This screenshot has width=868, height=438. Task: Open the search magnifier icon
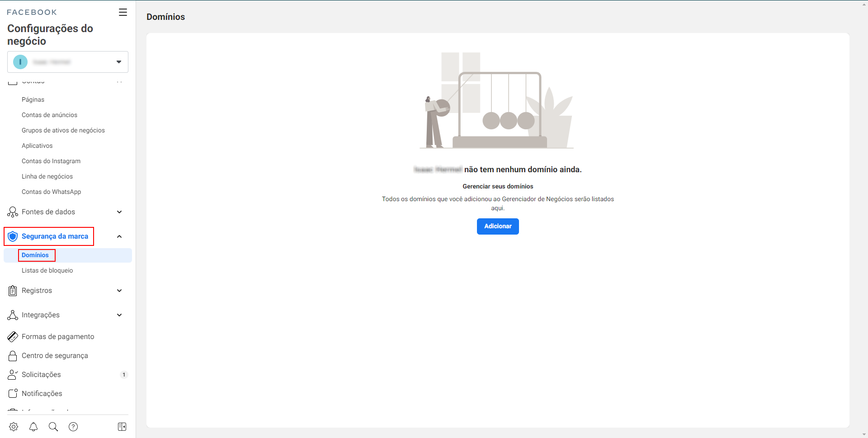coord(53,427)
